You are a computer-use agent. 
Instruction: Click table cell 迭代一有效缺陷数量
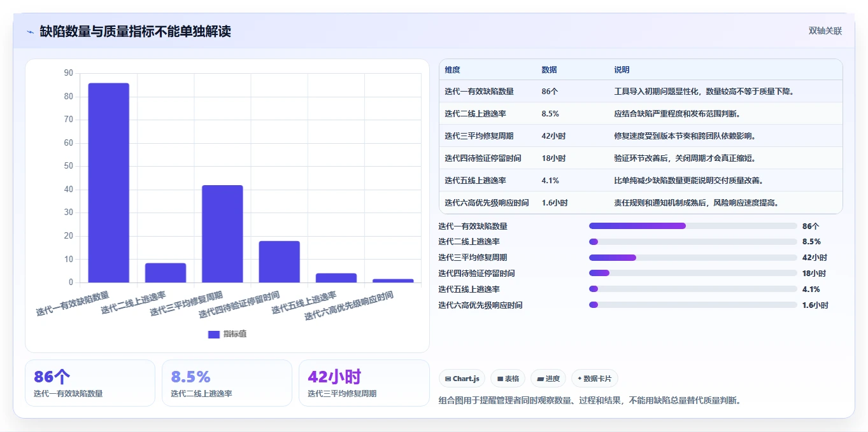click(x=480, y=92)
